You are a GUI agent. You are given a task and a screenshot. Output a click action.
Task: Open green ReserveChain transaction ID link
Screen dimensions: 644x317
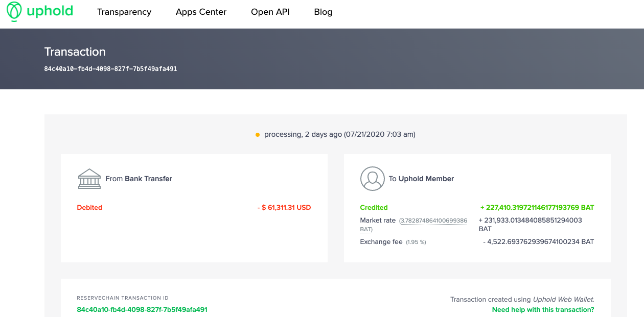click(x=142, y=309)
